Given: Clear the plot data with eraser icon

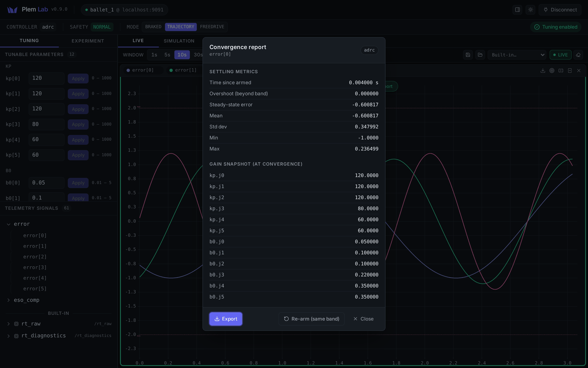Looking at the screenshot, I should pyautogui.click(x=578, y=55).
